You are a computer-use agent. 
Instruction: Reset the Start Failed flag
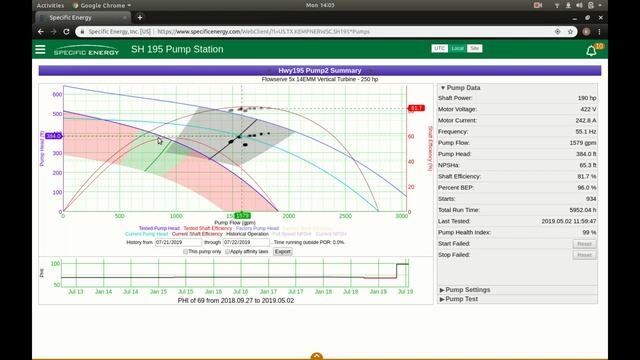point(584,244)
